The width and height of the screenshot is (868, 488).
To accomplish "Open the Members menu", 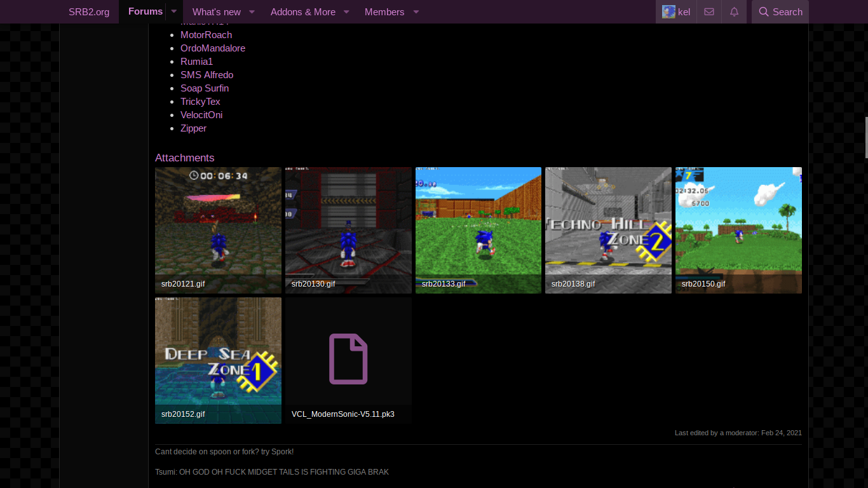I will tap(384, 12).
